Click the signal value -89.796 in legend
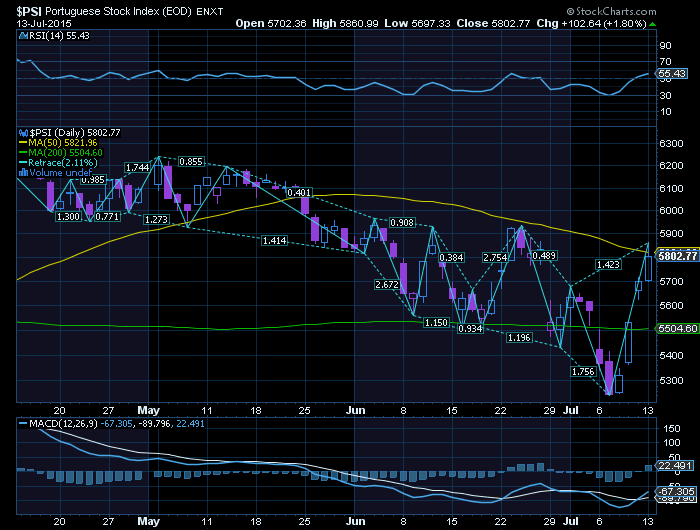The image size is (700, 530). coord(154,423)
